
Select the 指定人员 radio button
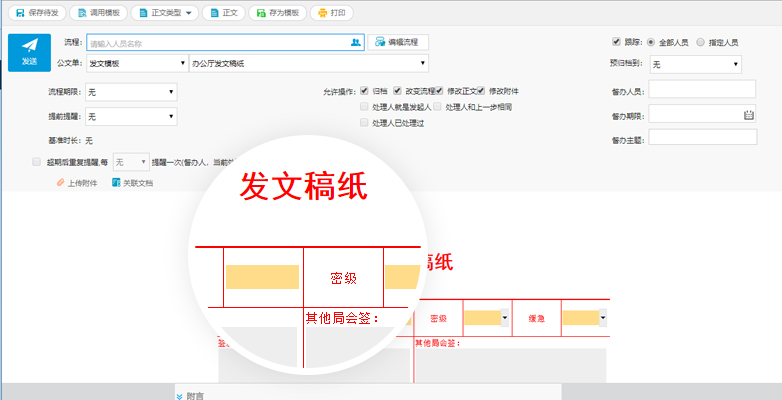coord(699,42)
